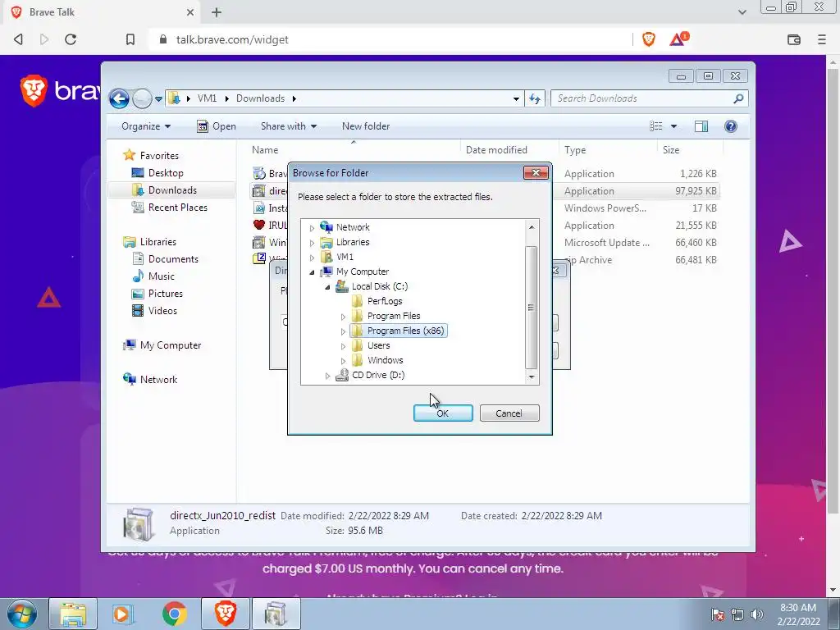Viewport: 840px width, 630px height.
Task: Toggle the preview pane icon
Action: (701, 126)
